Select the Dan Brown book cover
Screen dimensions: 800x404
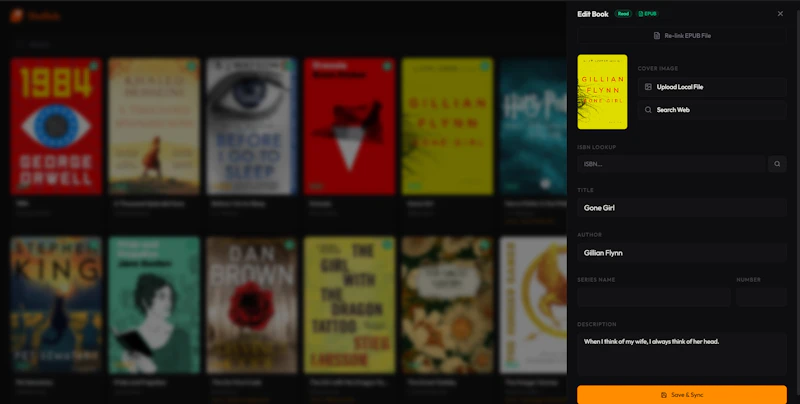[252, 305]
